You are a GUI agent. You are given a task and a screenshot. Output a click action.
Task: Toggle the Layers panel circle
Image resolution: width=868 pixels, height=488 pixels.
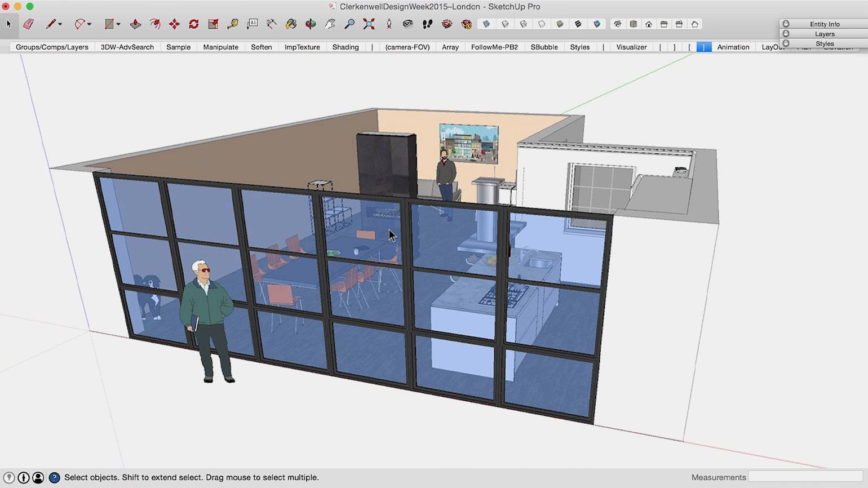point(786,34)
